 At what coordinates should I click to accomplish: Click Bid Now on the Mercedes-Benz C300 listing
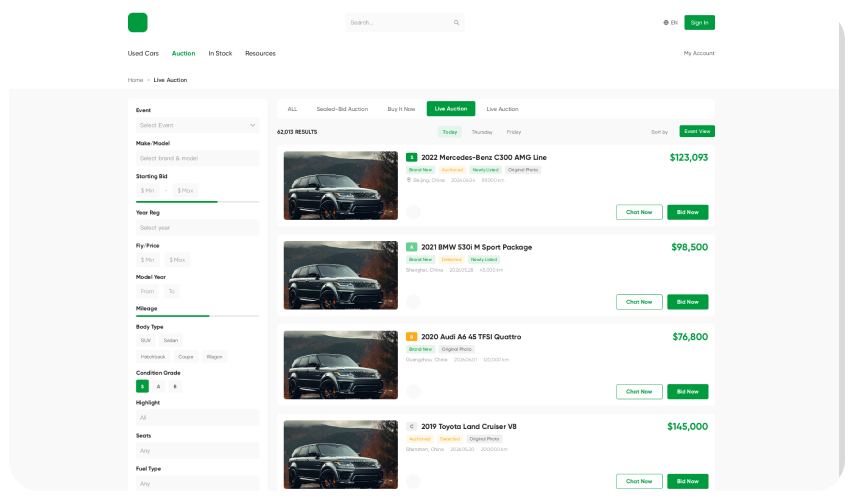(x=688, y=212)
